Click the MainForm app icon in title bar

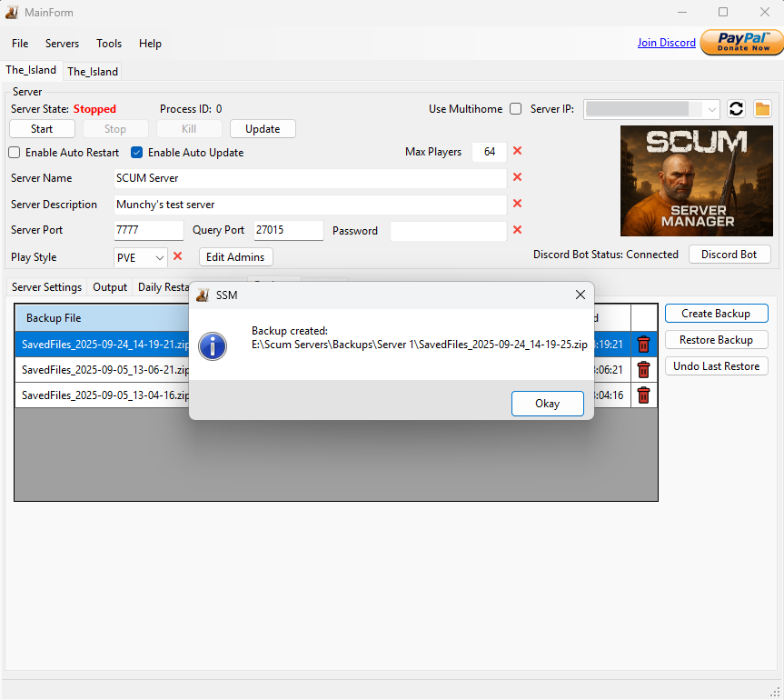tap(12, 12)
